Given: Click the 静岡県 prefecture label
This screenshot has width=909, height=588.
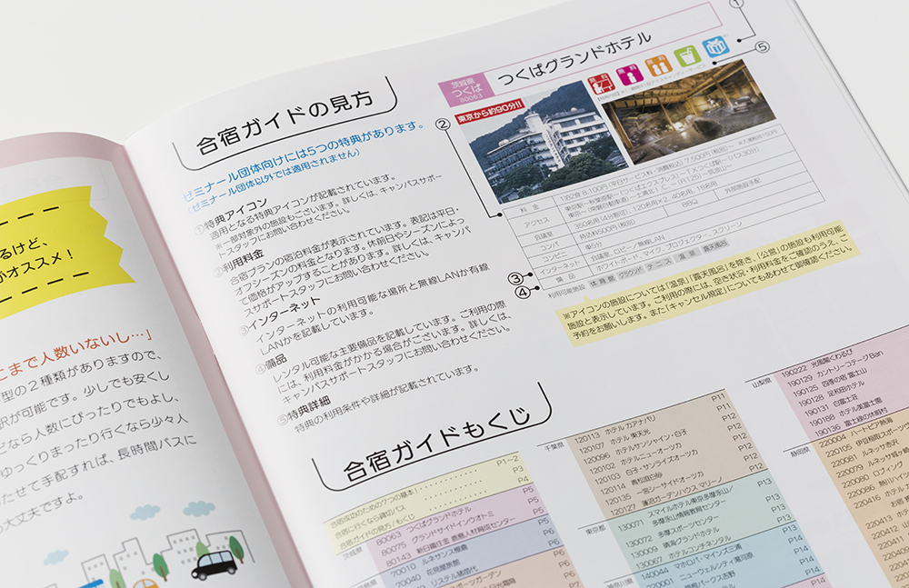Looking at the screenshot, I should coord(799,452).
